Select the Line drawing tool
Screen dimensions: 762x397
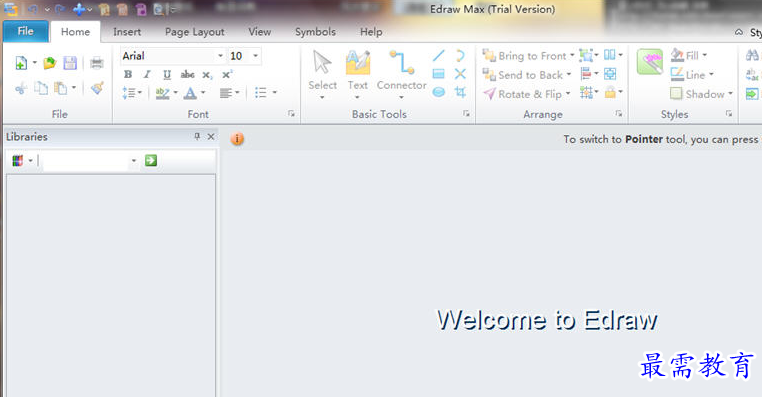tap(438, 55)
